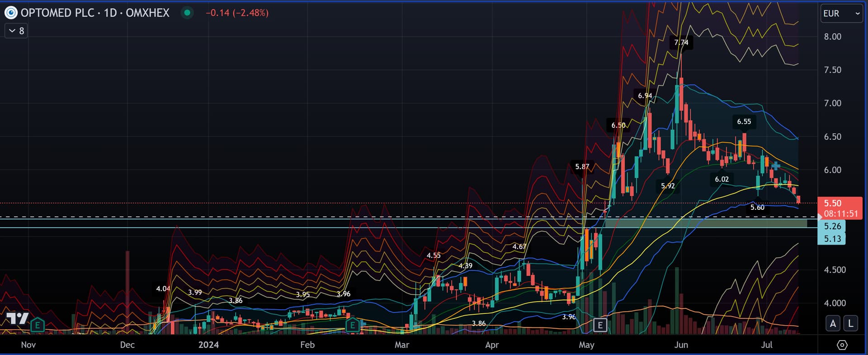Screen dimensions: 868x355
Task: Click the 4.000 price axis value
Action: click(x=835, y=303)
